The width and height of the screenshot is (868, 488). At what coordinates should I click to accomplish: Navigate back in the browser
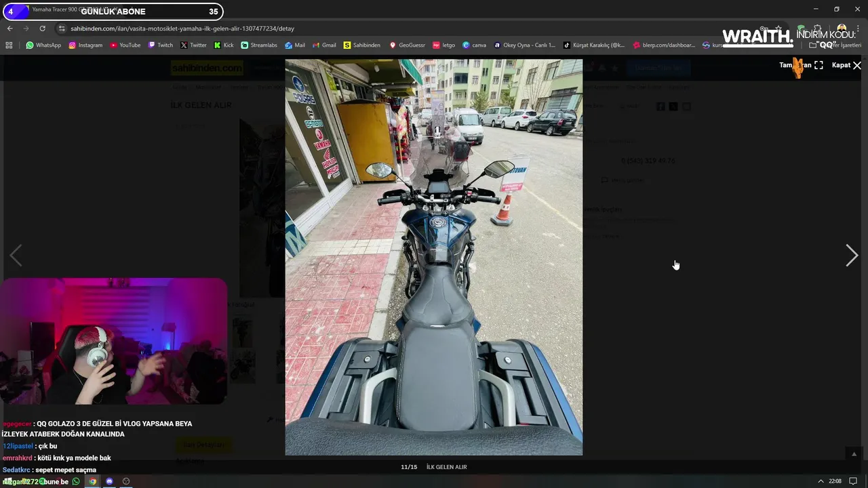tap(9, 28)
